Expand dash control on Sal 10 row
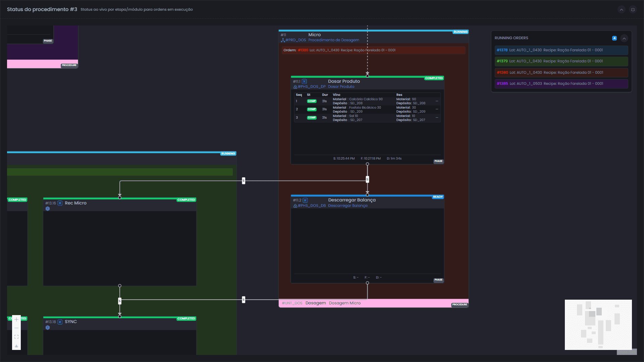This screenshot has width=644, height=362. coord(437,118)
